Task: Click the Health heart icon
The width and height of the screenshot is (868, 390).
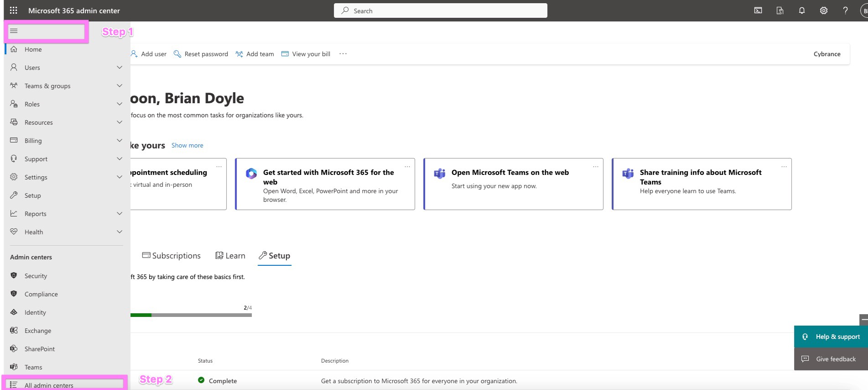Action: point(14,232)
